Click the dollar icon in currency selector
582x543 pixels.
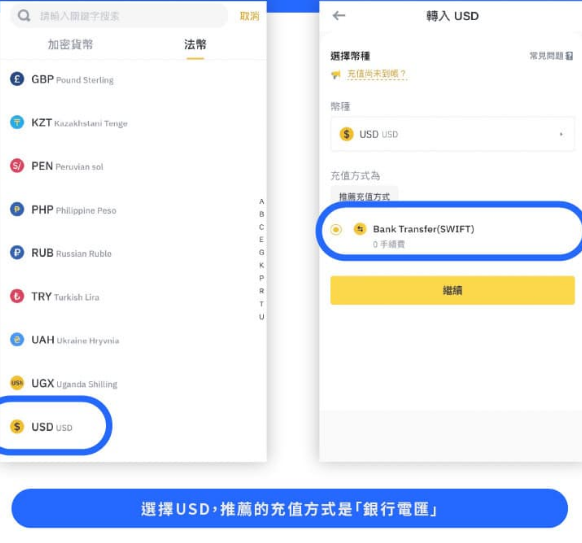[346, 134]
